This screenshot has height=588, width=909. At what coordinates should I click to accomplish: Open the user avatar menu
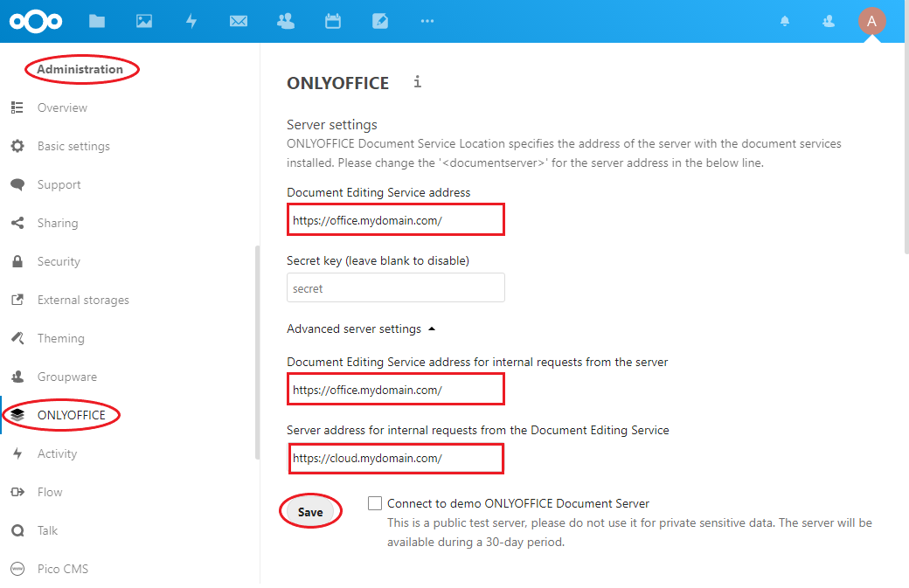pyautogui.click(x=871, y=22)
